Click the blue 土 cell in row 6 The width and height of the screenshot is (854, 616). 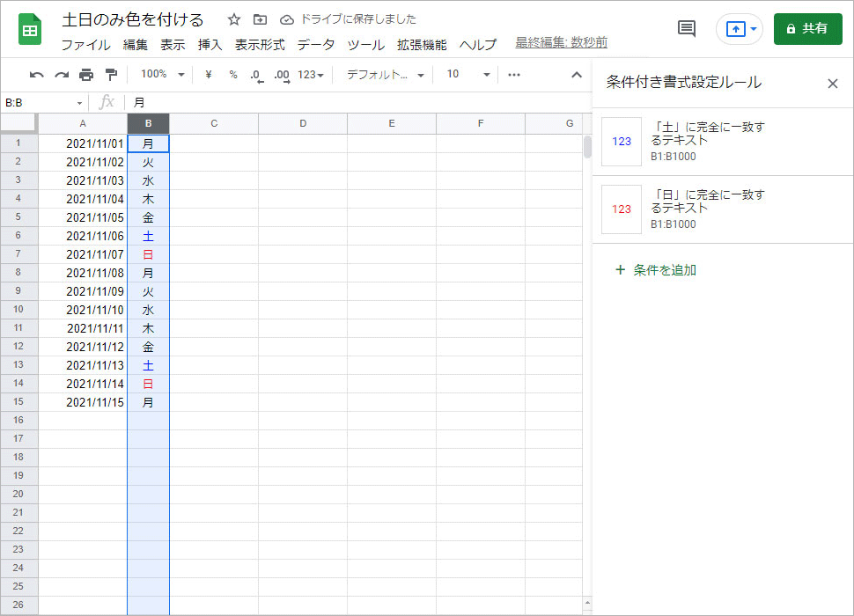[148, 236]
